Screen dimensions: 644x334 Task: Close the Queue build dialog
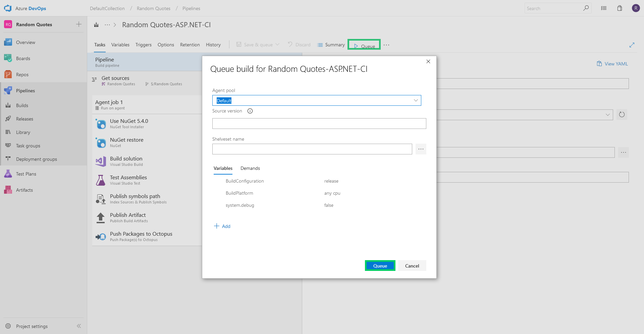(x=428, y=61)
